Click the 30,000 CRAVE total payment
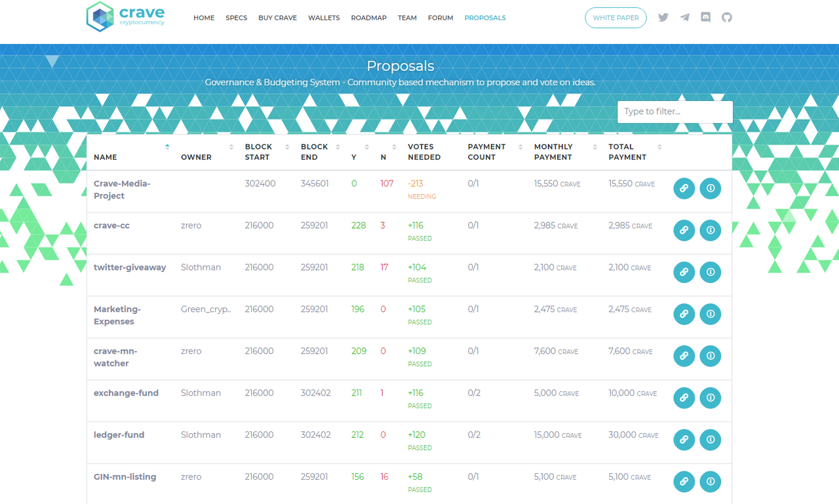 [634, 435]
